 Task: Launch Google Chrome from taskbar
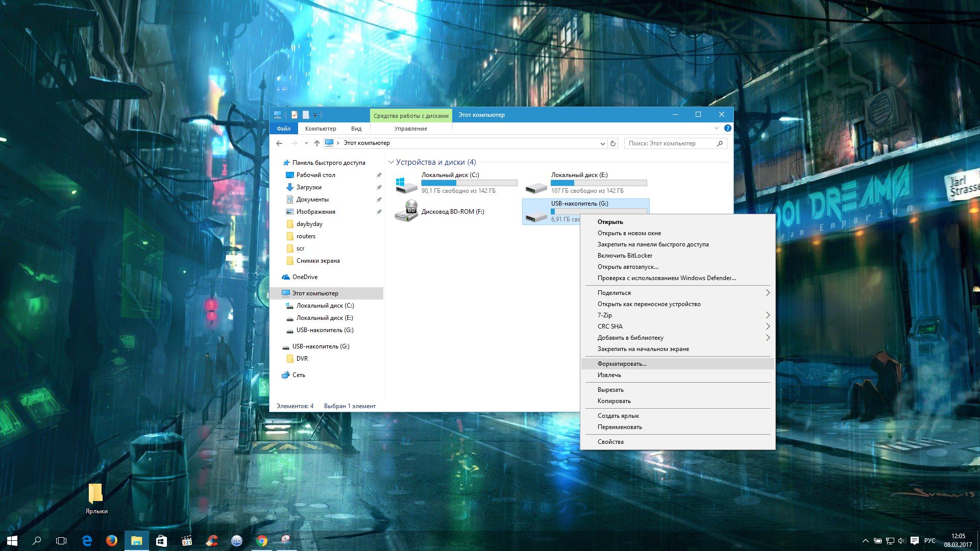(x=261, y=541)
